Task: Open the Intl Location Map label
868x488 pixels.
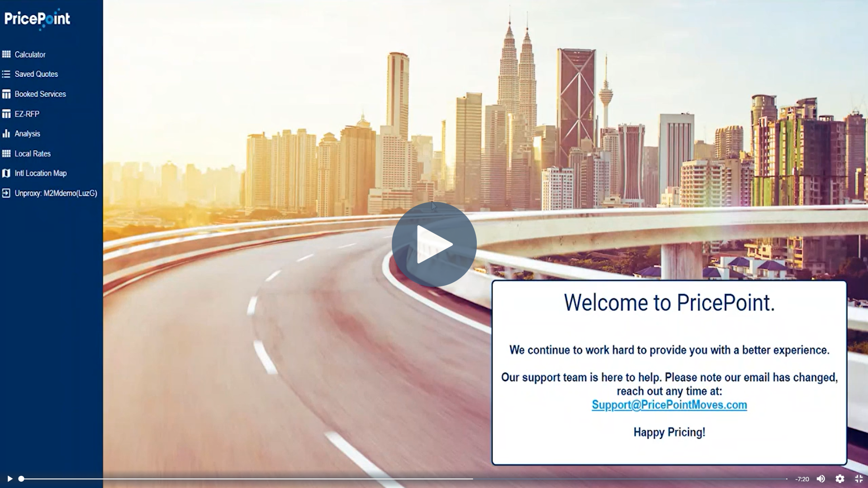Action: [x=41, y=173]
